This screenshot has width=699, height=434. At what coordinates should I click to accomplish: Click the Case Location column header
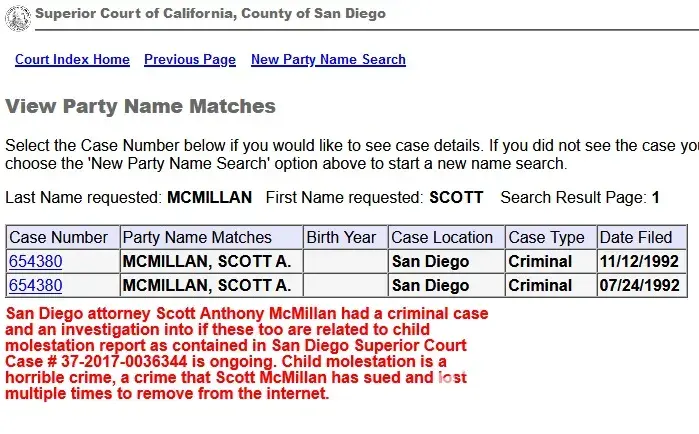pos(442,238)
